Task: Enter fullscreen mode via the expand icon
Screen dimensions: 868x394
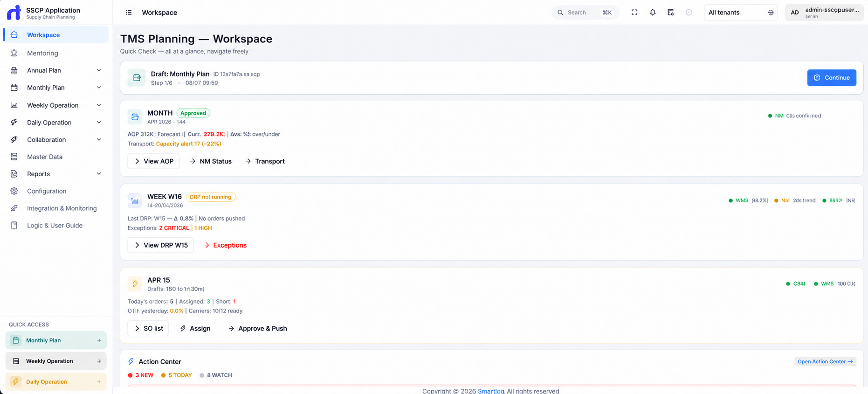Action: [x=634, y=13]
